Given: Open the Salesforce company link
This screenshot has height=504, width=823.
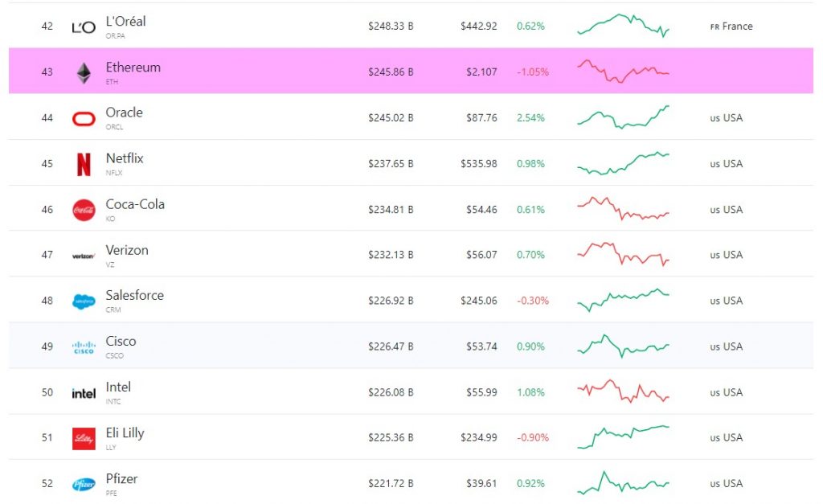Looking at the screenshot, I should (x=134, y=295).
